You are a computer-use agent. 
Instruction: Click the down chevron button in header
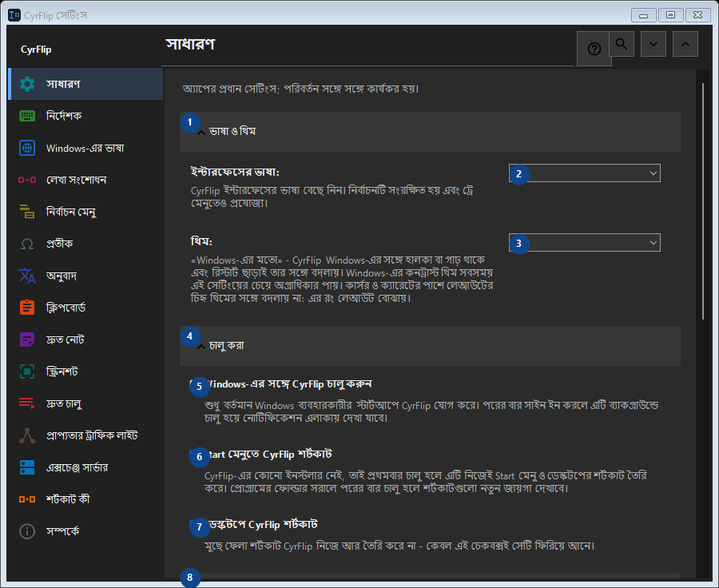click(653, 44)
